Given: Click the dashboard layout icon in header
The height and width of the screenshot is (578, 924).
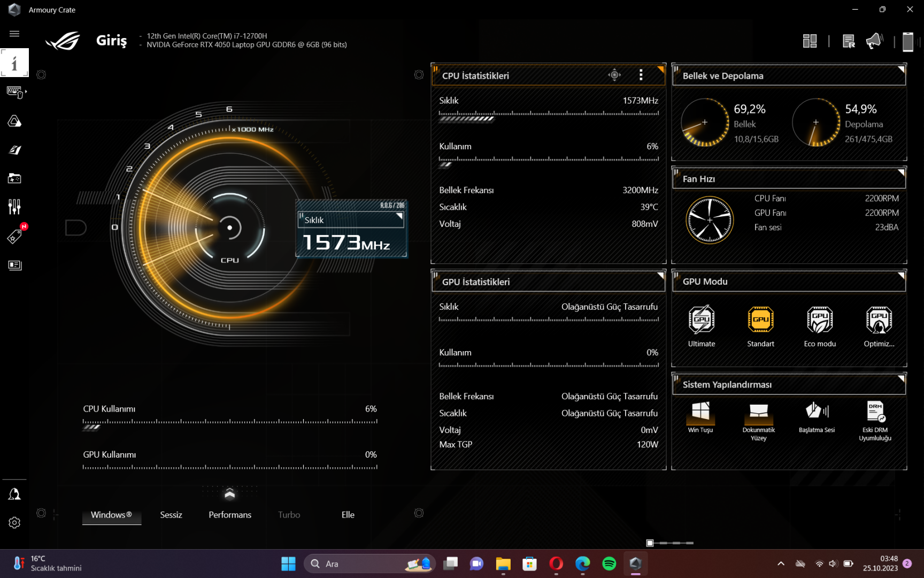Looking at the screenshot, I should click(810, 41).
